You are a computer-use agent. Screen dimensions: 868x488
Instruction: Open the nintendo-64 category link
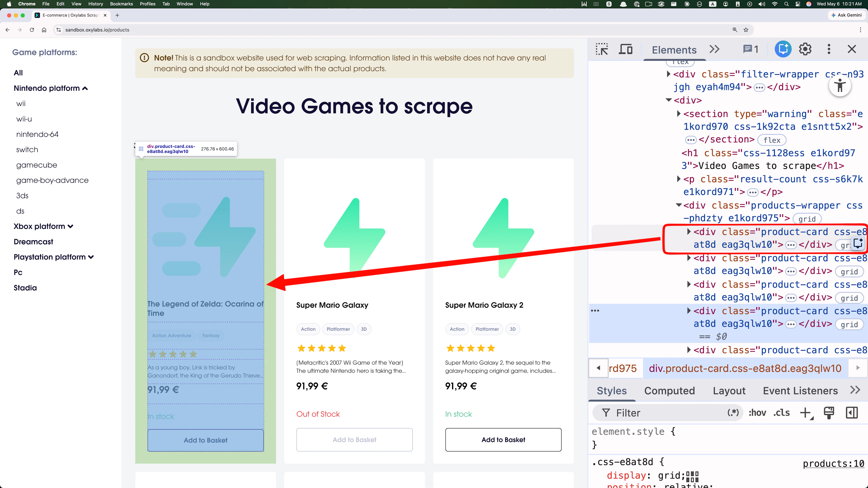(37, 134)
